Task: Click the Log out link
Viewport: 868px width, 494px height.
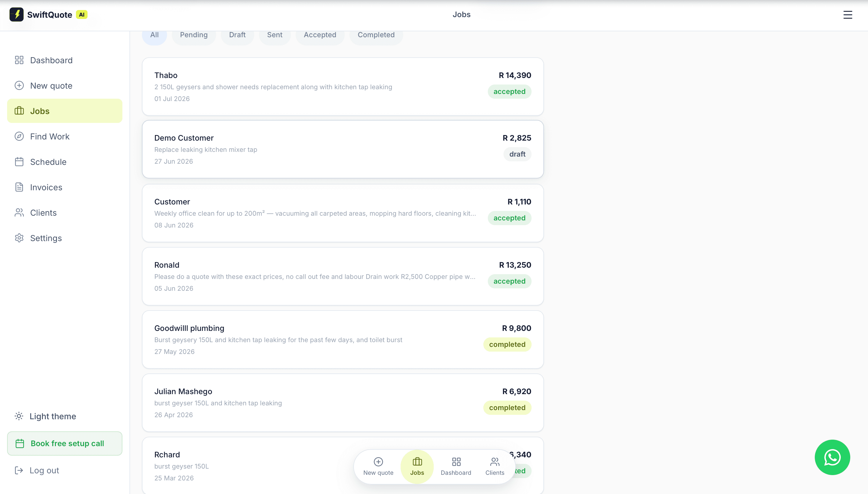Action: click(x=64, y=470)
